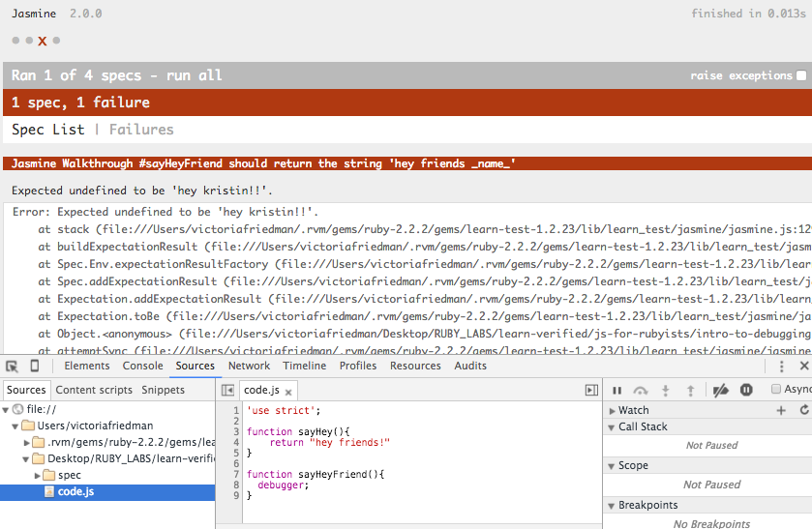Hide the file navigator sidebar

coord(227,390)
